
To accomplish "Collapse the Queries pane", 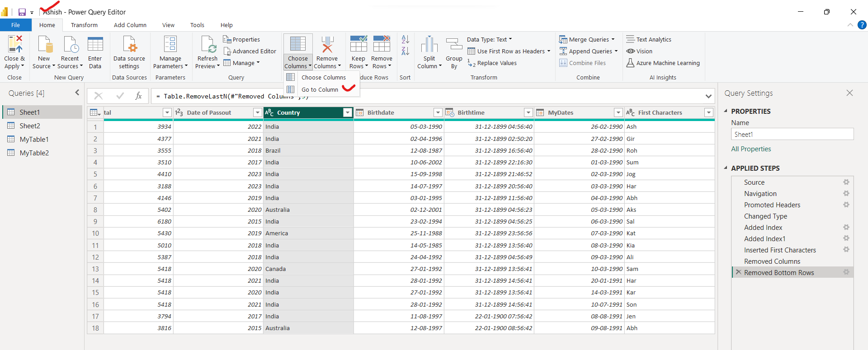I will [77, 93].
